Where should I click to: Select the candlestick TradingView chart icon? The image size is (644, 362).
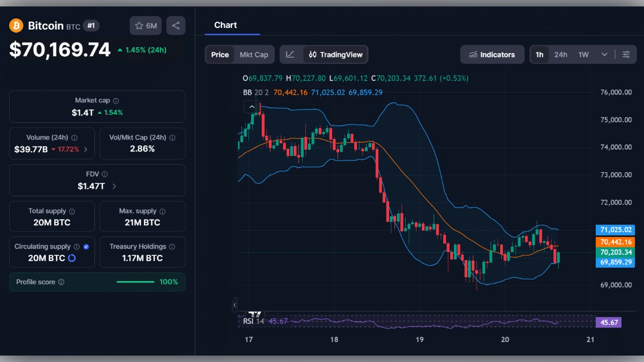tap(313, 54)
